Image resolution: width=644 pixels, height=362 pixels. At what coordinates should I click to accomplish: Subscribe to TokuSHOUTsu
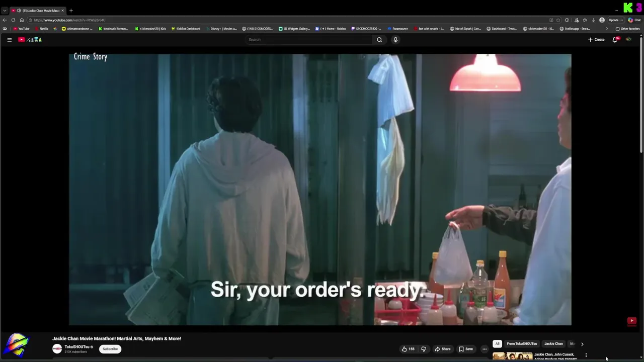[110, 349]
